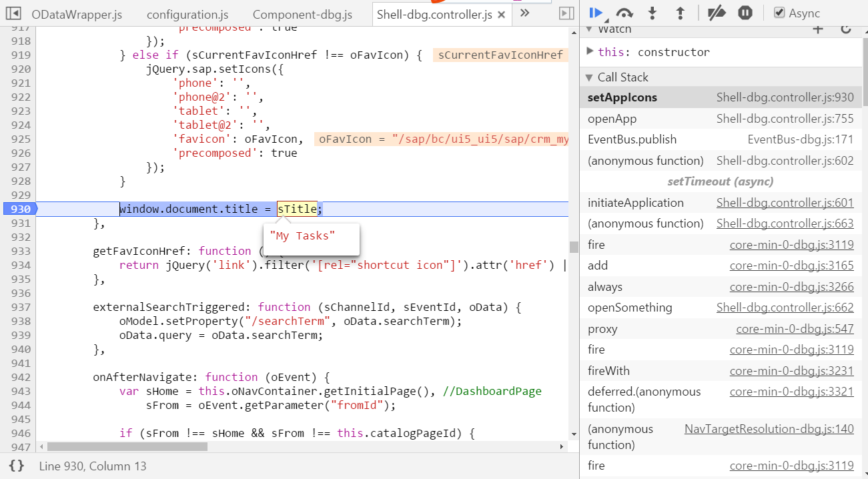The height and width of the screenshot is (479, 868).
Task: Step into next function call
Action: coord(653,13)
